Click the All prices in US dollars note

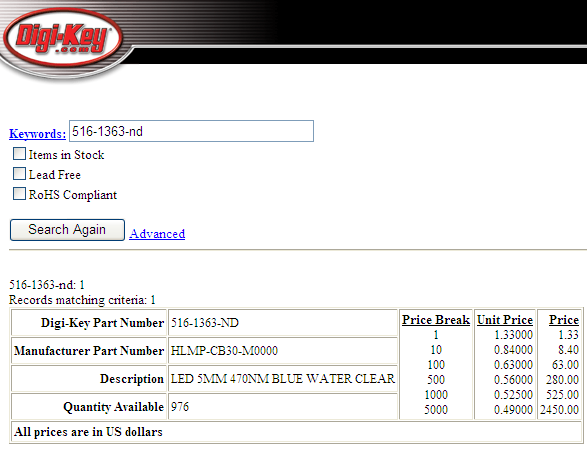pyautogui.click(x=88, y=432)
